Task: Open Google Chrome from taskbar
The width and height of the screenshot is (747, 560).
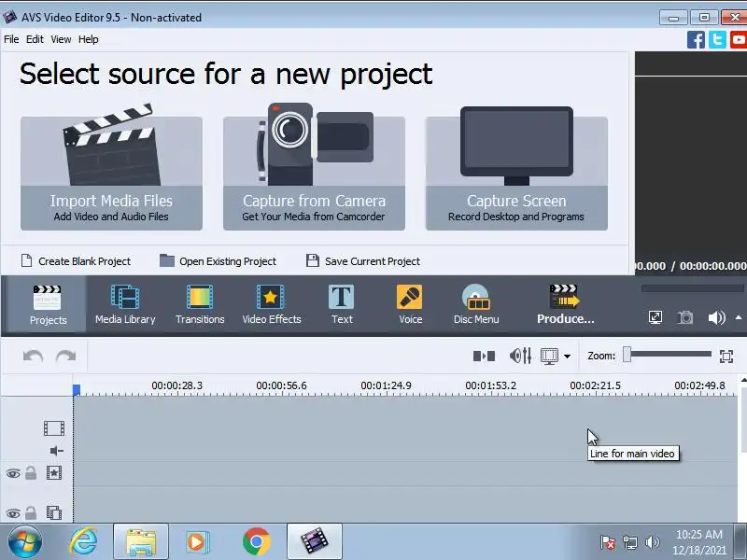Action: point(256,542)
